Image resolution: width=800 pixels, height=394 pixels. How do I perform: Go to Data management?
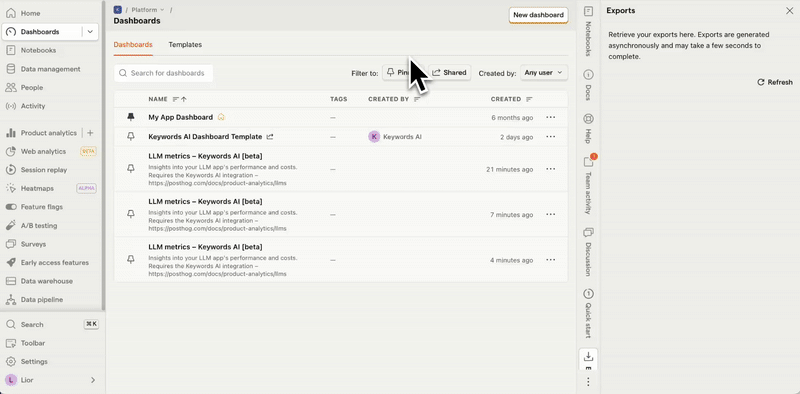50,69
